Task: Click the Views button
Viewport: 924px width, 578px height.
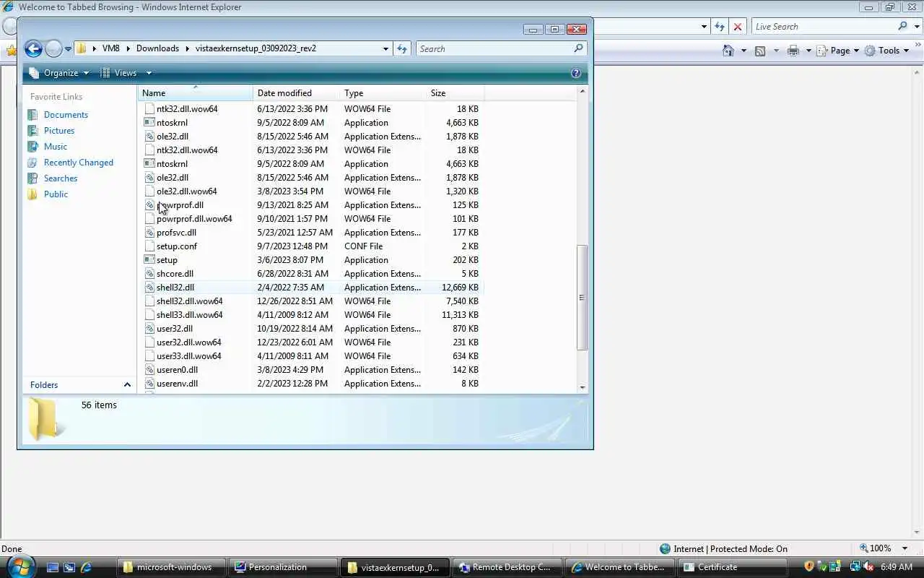Action: pyautogui.click(x=118, y=73)
